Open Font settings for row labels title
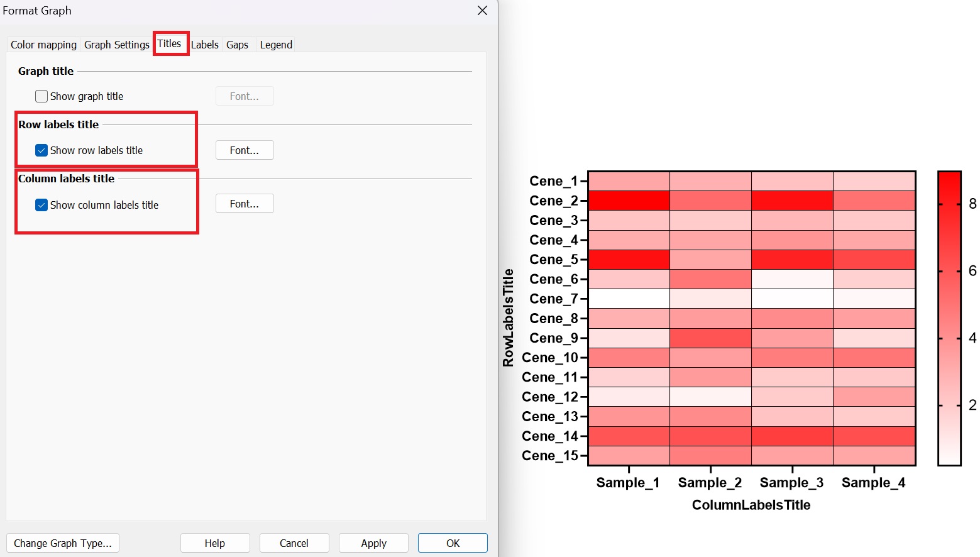Screen dimensions: 980x557 point(244,150)
